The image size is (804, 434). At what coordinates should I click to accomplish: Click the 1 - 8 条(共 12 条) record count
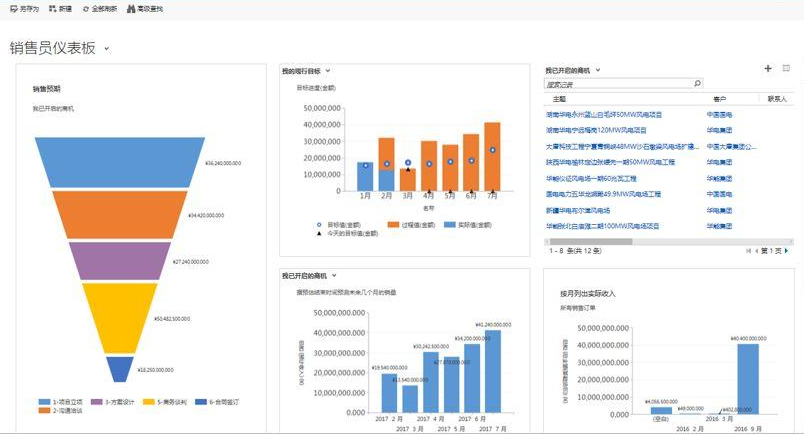coord(575,251)
